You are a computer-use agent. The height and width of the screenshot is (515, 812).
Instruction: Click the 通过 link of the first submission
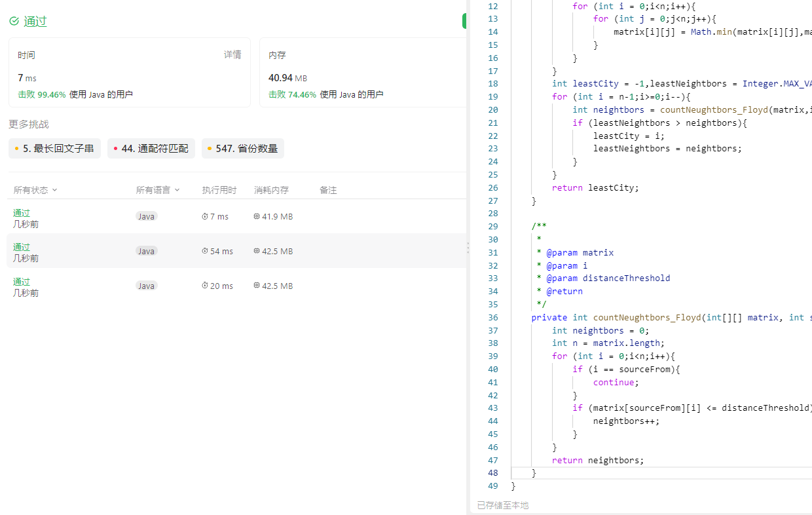(21, 213)
